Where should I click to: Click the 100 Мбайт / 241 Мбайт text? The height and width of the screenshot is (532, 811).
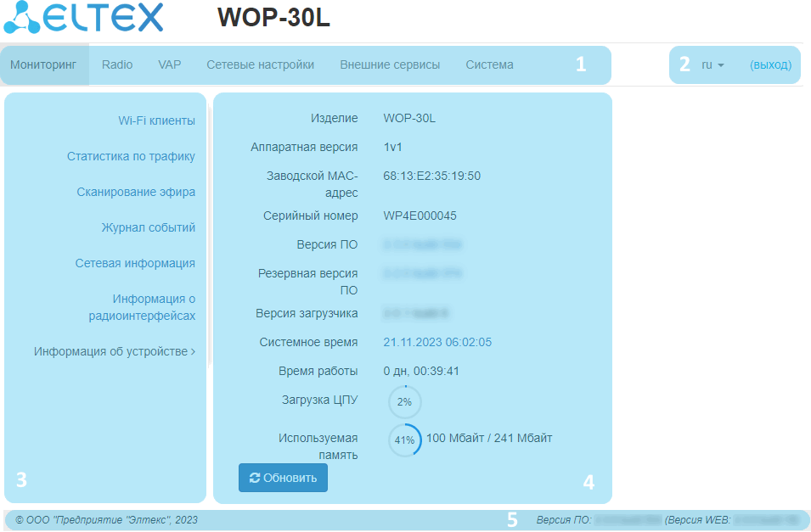pos(489,438)
